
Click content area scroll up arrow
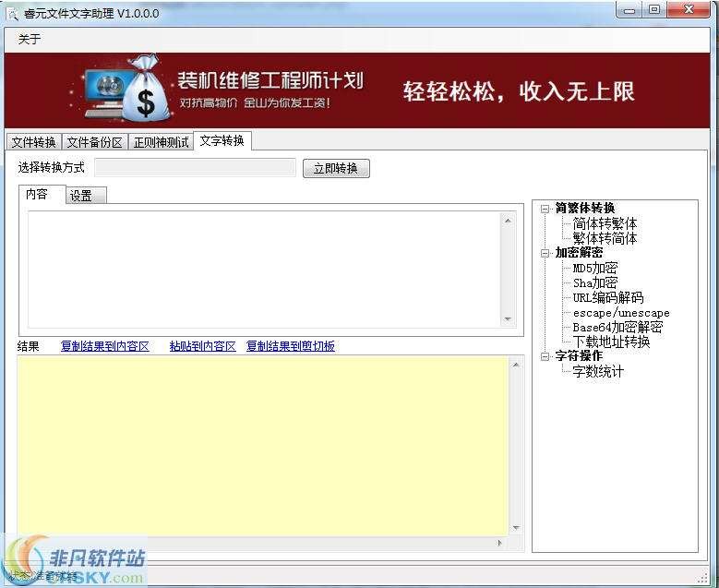[508, 221]
